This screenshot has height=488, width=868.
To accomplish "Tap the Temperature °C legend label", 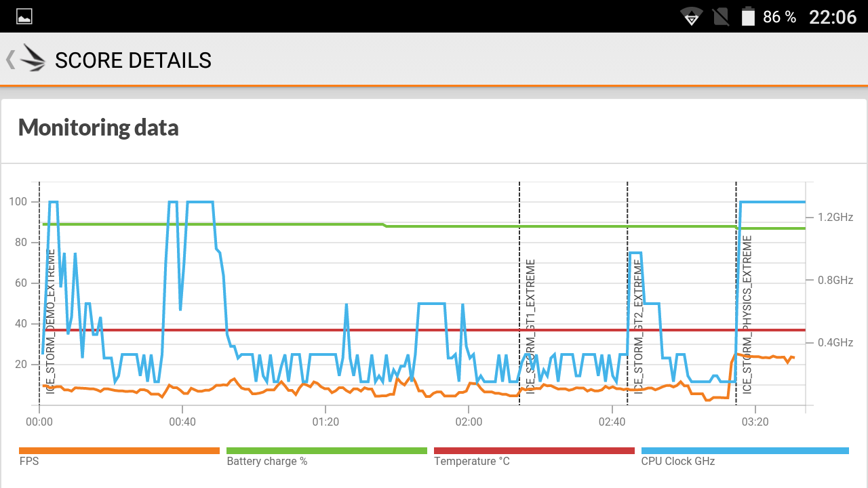I will point(472,462).
